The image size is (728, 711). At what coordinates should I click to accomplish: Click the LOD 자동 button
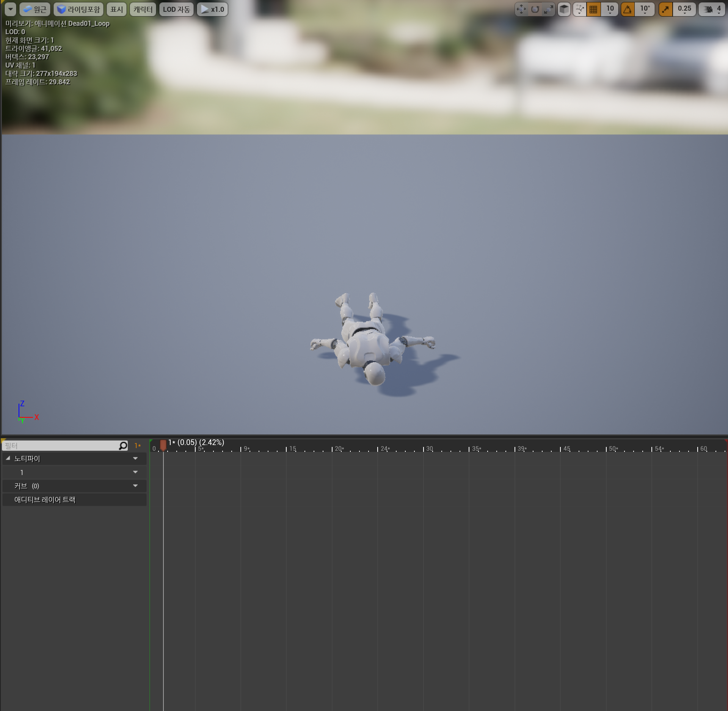tap(176, 9)
